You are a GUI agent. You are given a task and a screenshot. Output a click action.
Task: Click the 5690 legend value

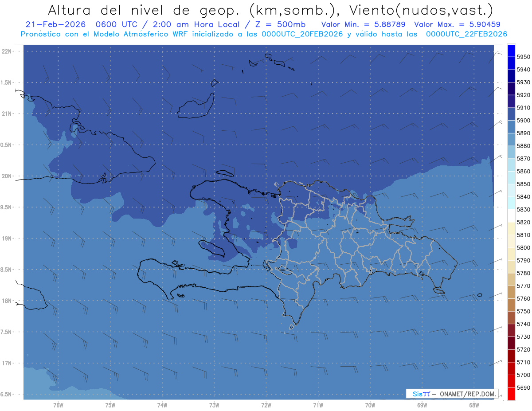[x=523, y=388]
